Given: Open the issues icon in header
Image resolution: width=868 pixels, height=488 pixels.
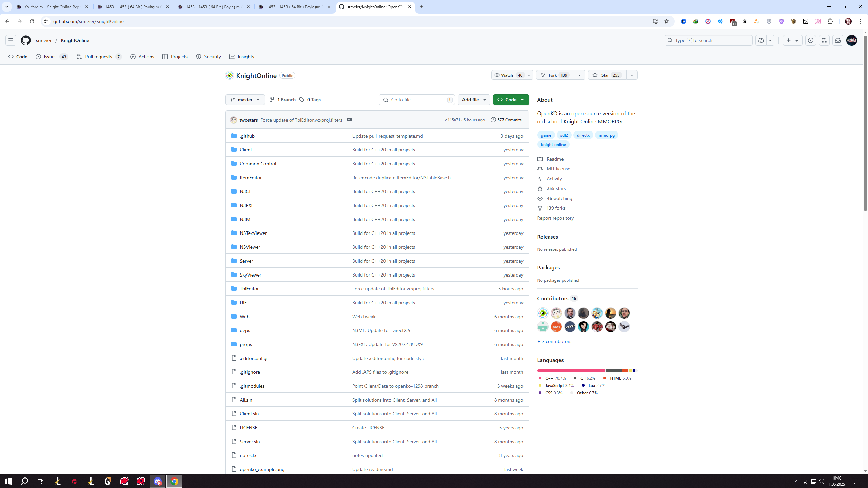Looking at the screenshot, I should tap(811, 40).
